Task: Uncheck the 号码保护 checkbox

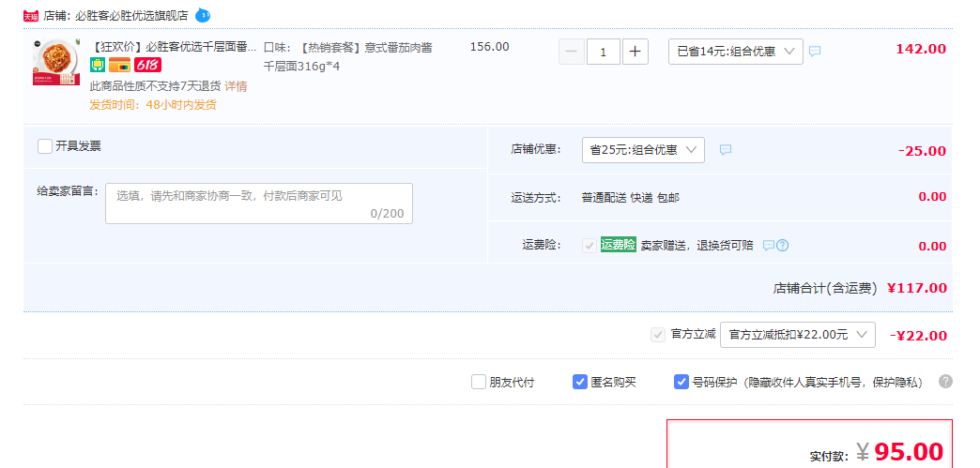Action: [x=681, y=382]
